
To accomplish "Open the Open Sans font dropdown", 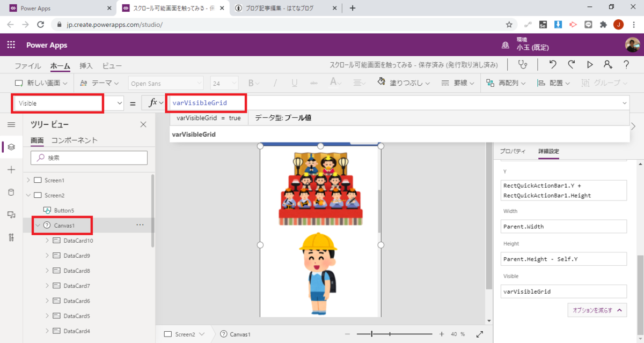I will 165,83.
